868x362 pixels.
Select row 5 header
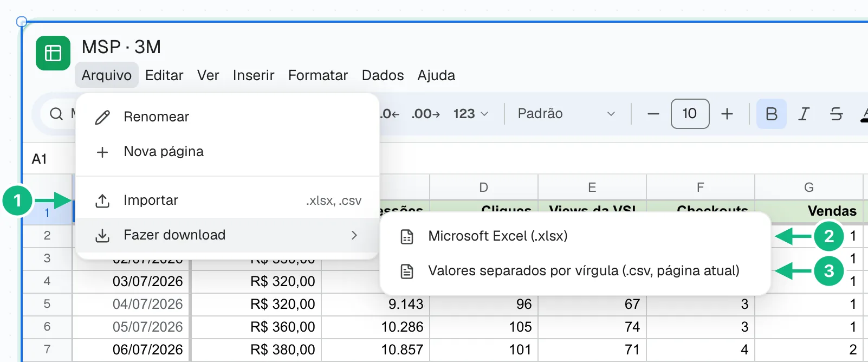tap(47, 304)
